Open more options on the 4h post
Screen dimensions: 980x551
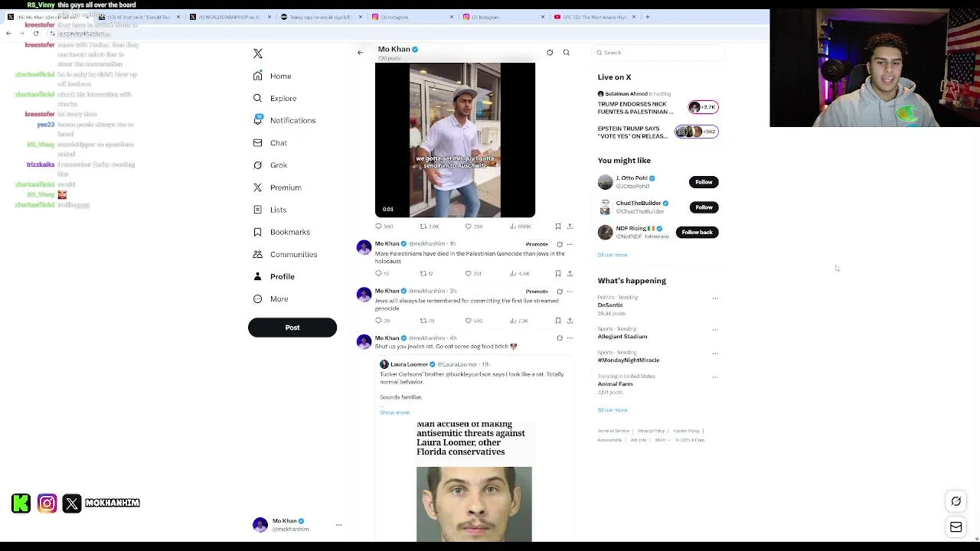tap(570, 338)
